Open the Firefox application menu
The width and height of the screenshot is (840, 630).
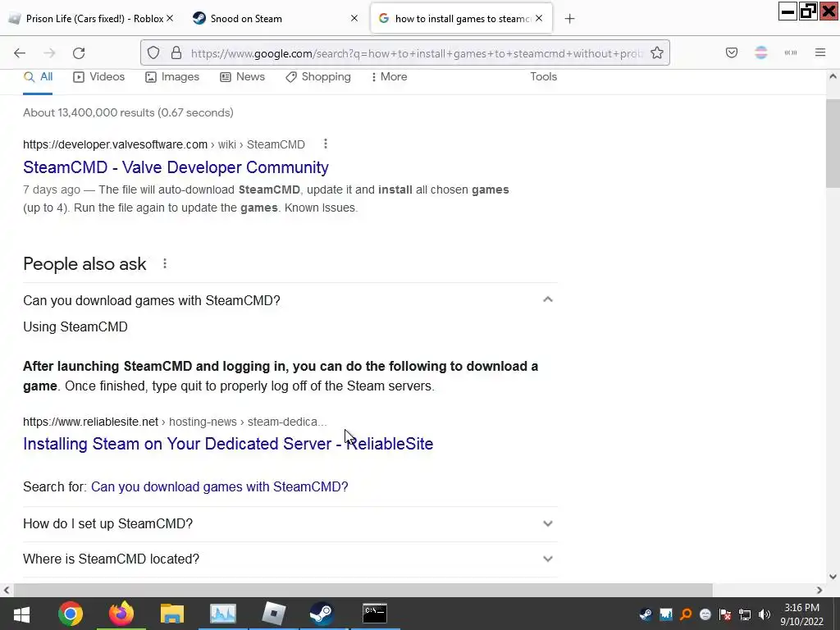(x=820, y=52)
